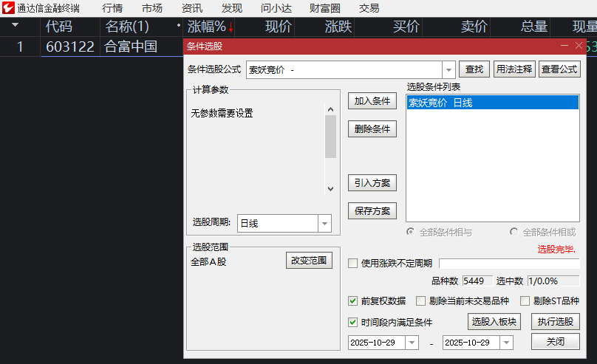Click the parameter panel scroll down arrow
This screenshot has width=597, height=364.
(330, 189)
